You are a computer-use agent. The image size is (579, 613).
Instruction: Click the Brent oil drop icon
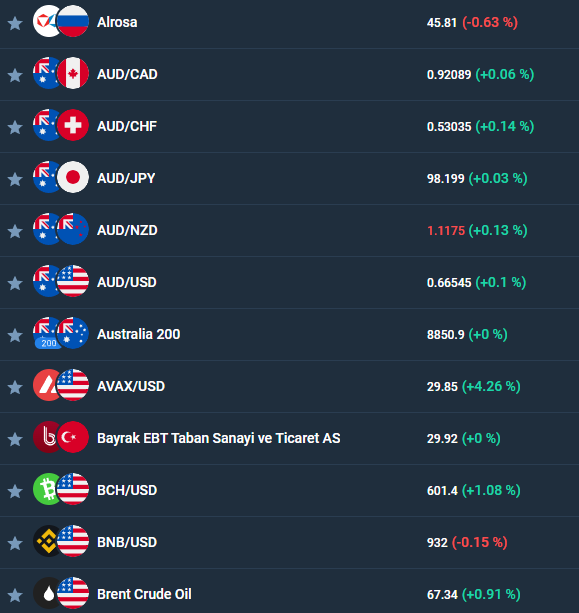pos(46,593)
